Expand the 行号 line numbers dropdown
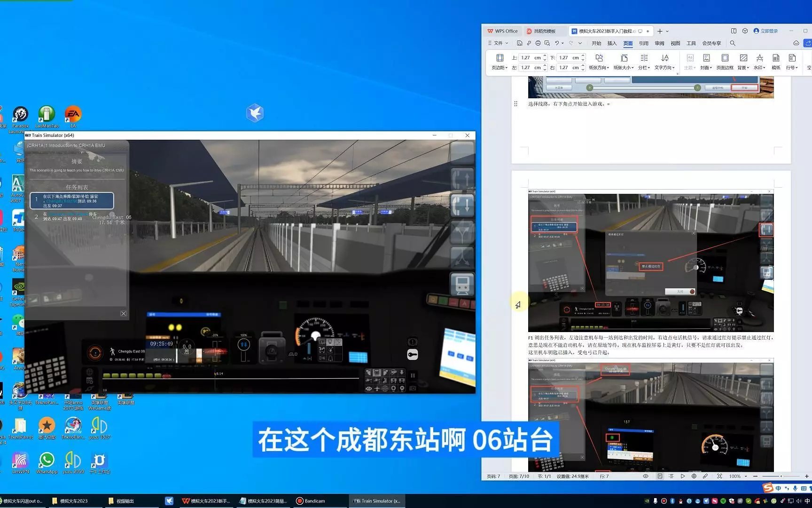812x508 pixels. [x=792, y=68]
